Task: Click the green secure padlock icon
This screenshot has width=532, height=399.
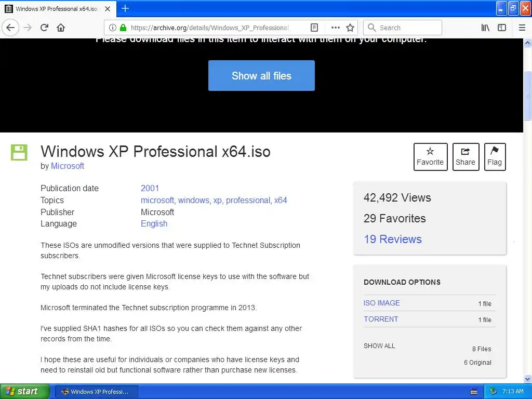Action: [x=123, y=28]
